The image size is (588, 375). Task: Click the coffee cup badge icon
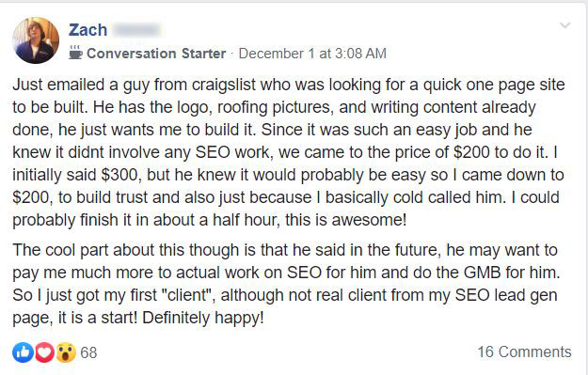[75, 53]
